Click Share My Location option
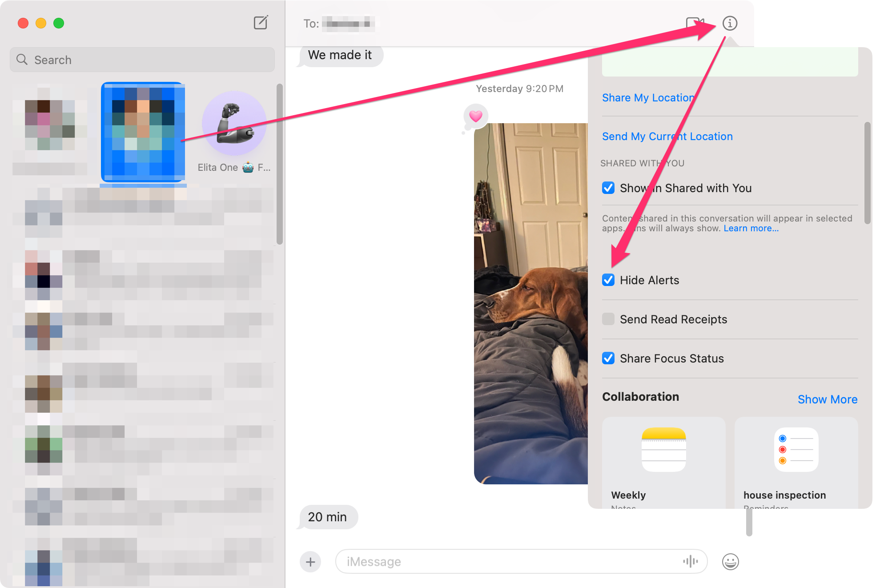Image resolution: width=884 pixels, height=588 pixels. click(x=649, y=97)
